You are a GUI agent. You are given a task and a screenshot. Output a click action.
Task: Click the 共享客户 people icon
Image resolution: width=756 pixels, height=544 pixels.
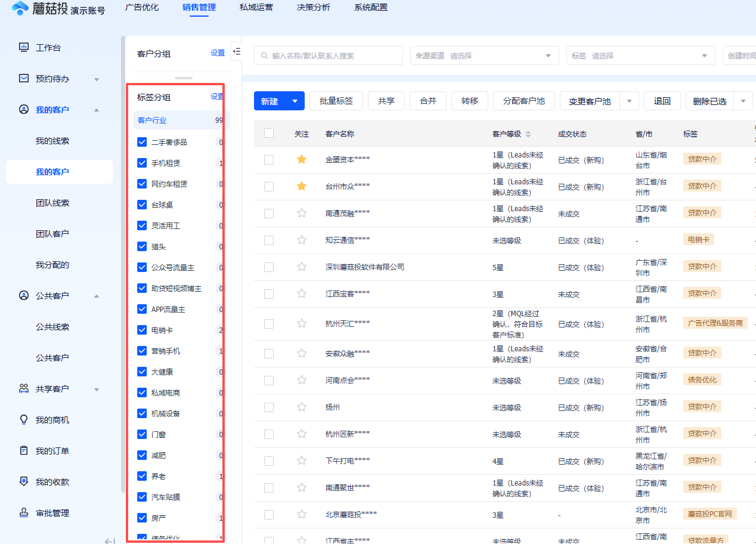[x=24, y=388]
